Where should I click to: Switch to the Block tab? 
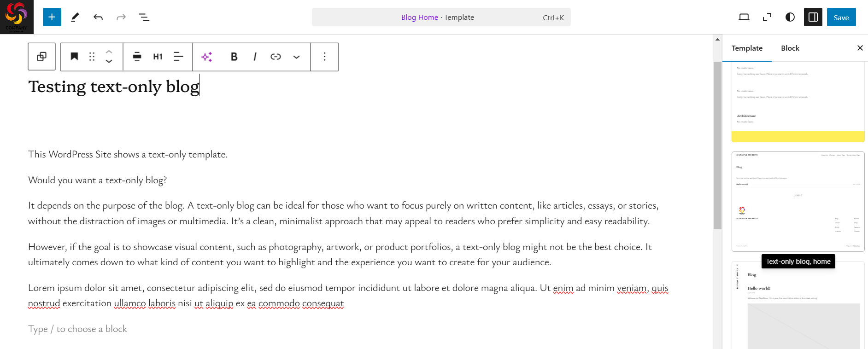[790, 48]
